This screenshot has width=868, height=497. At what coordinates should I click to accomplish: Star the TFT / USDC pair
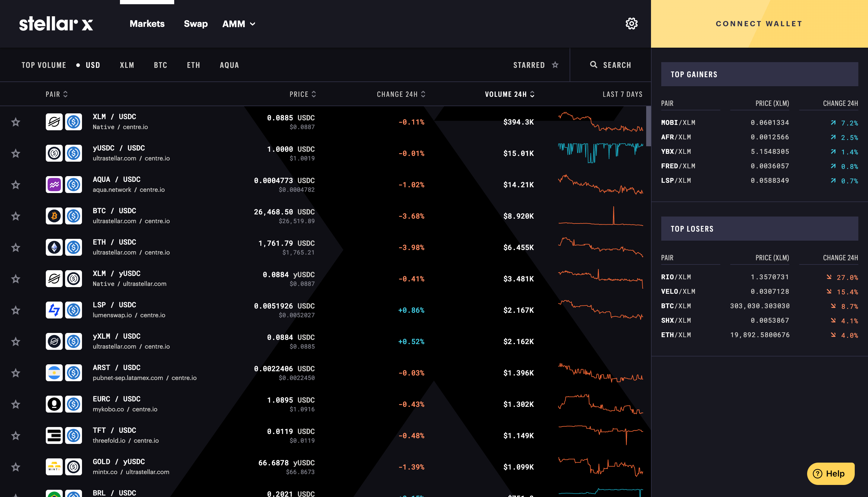pos(16,435)
